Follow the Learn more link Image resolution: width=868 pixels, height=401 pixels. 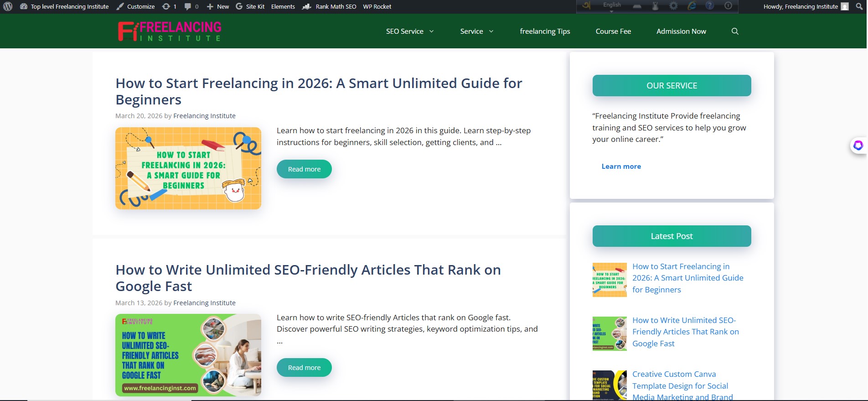(621, 166)
